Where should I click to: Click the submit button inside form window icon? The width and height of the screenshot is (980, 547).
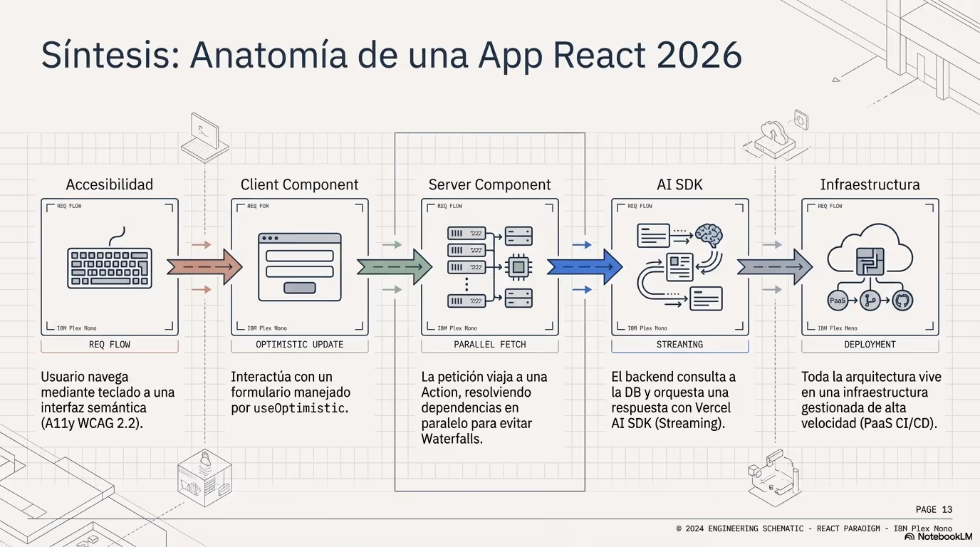coord(300,288)
